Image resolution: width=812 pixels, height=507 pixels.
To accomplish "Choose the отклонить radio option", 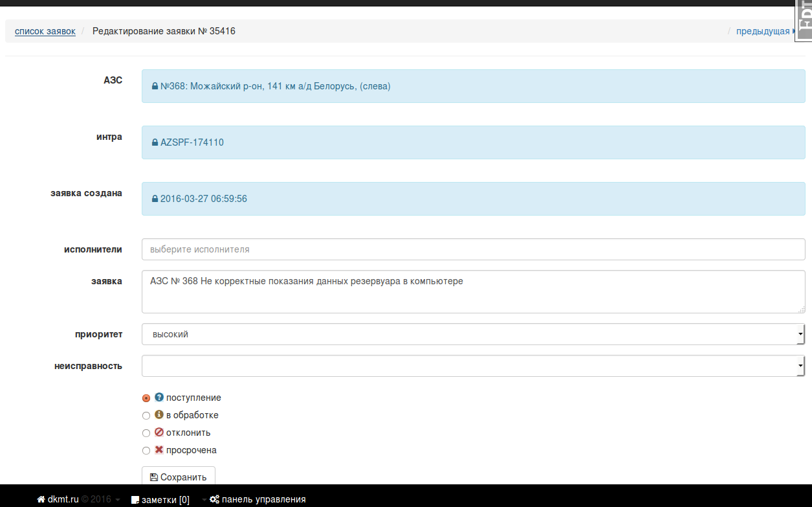I will (146, 433).
